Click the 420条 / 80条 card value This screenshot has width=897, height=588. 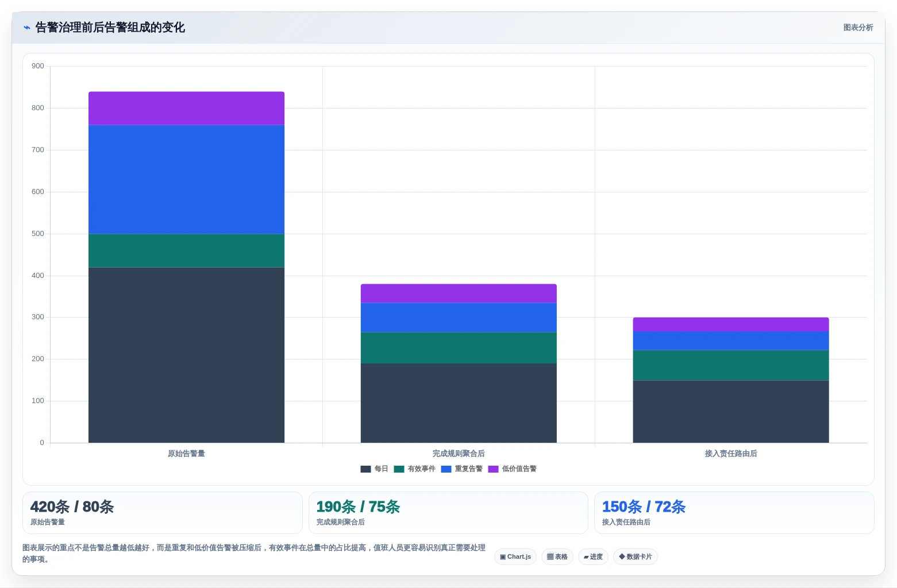point(72,507)
